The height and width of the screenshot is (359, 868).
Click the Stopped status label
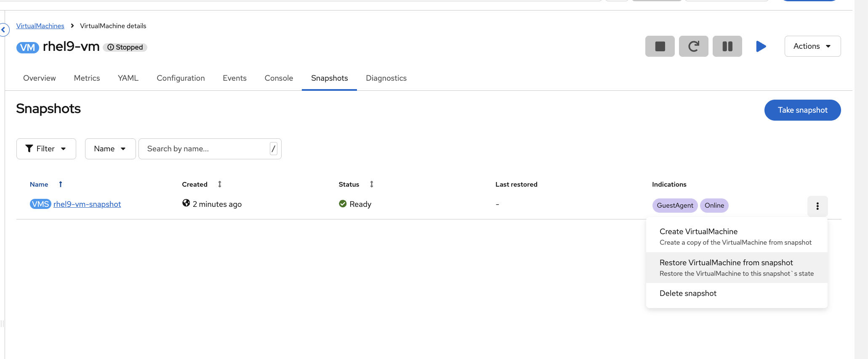[x=125, y=48]
